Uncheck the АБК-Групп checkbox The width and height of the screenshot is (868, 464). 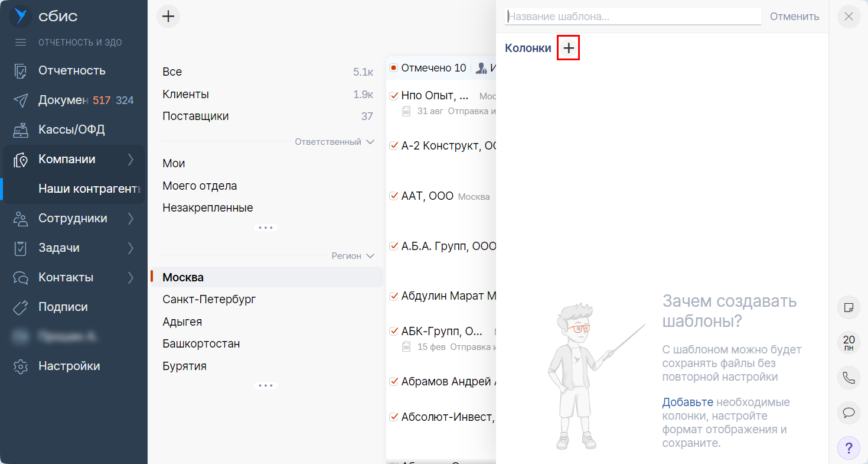pyautogui.click(x=394, y=332)
